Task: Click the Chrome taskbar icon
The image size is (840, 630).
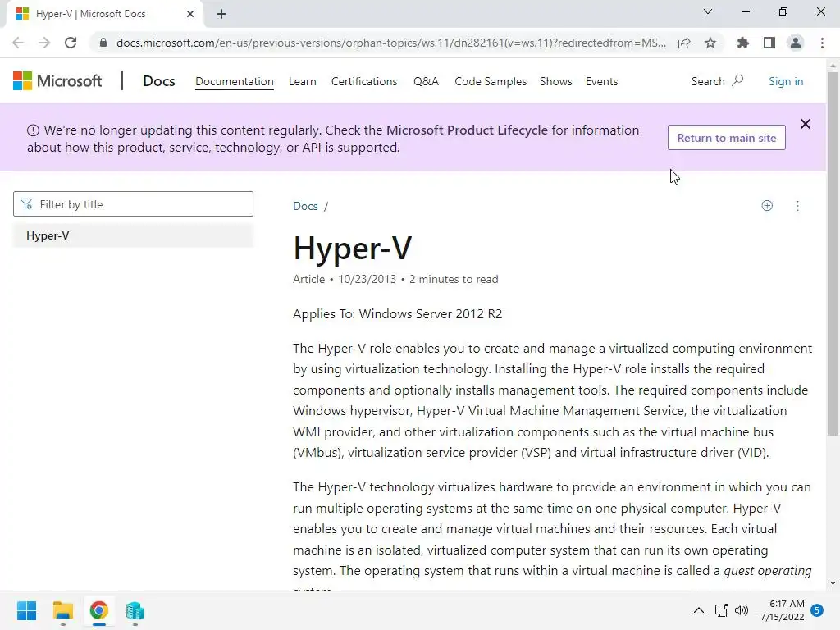Action: click(99, 610)
